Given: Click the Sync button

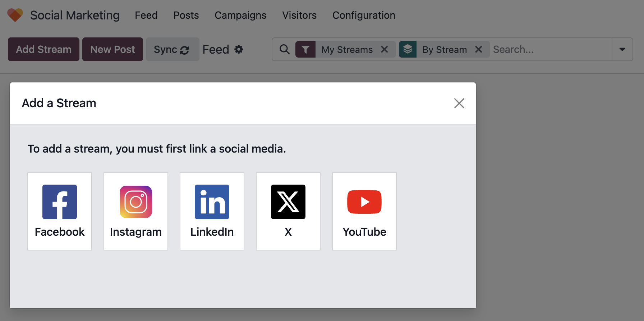Looking at the screenshot, I should tap(172, 49).
